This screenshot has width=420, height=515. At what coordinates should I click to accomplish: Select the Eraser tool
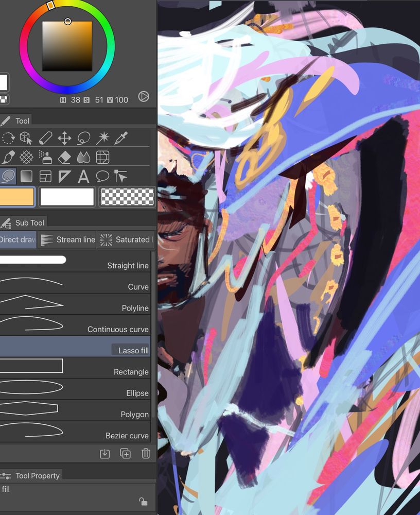point(64,157)
